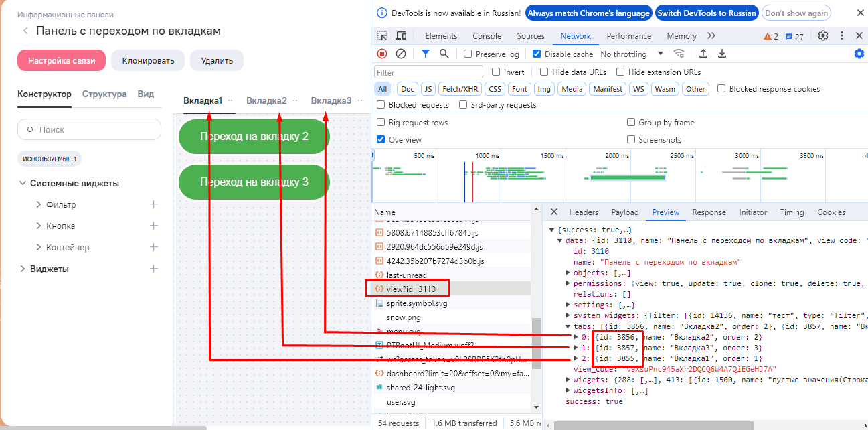Uncheck the Disable cache checkbox

537,54
